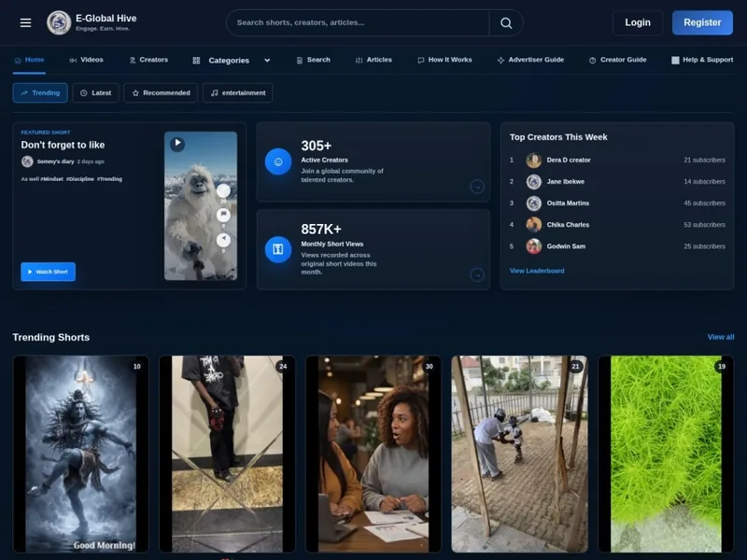Click the Sommy's diary creator name
This screenshot has height=560, width=747.
(55, 161)
